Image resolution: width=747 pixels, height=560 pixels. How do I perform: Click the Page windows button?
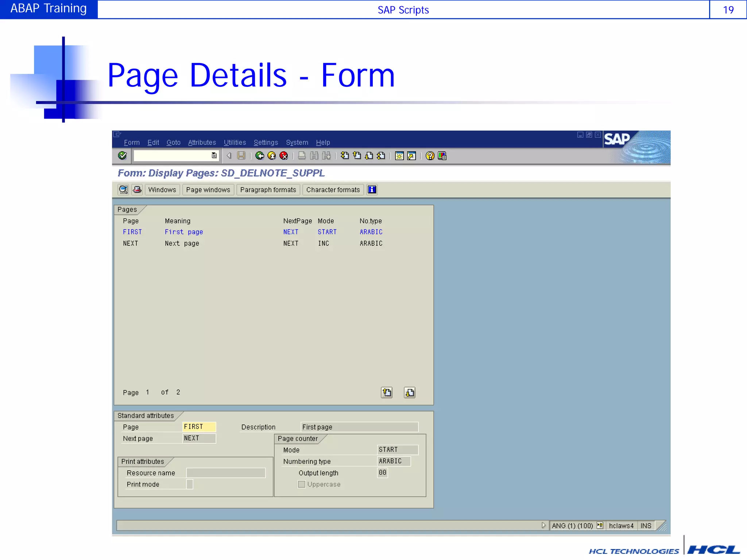pyautogui.click(x=208, y=190)
